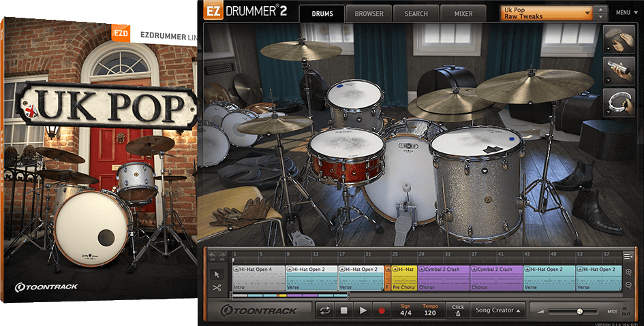Switch to the BROWSER tab
This screenshot has height=326, width=644.
tap(369, 14)
